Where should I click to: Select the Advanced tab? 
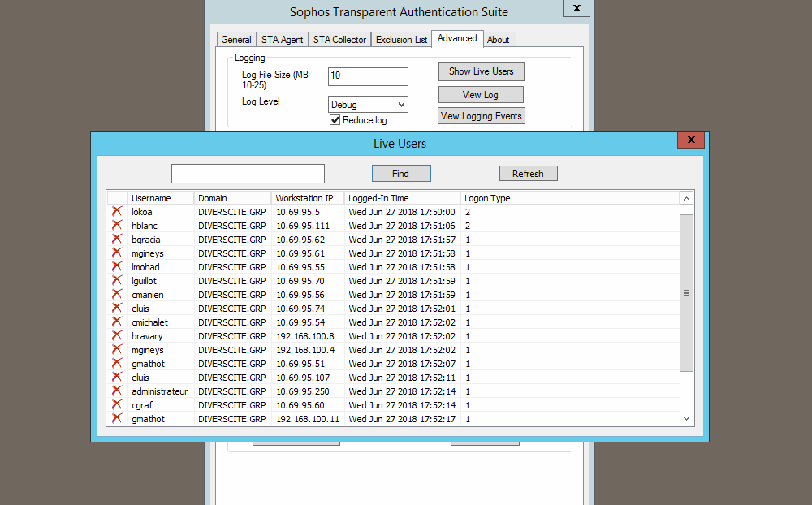pyautogui.click(x=457, y=38)
